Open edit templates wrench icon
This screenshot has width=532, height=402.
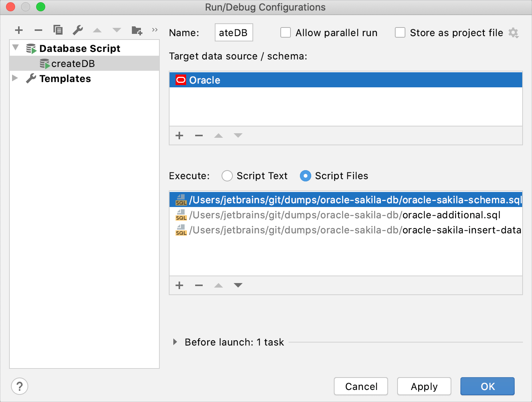[x=78, y=30]
